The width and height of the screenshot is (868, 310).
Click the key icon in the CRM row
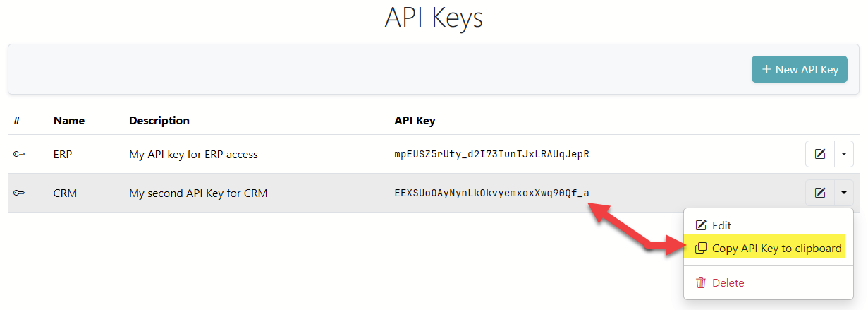point(19,193)
